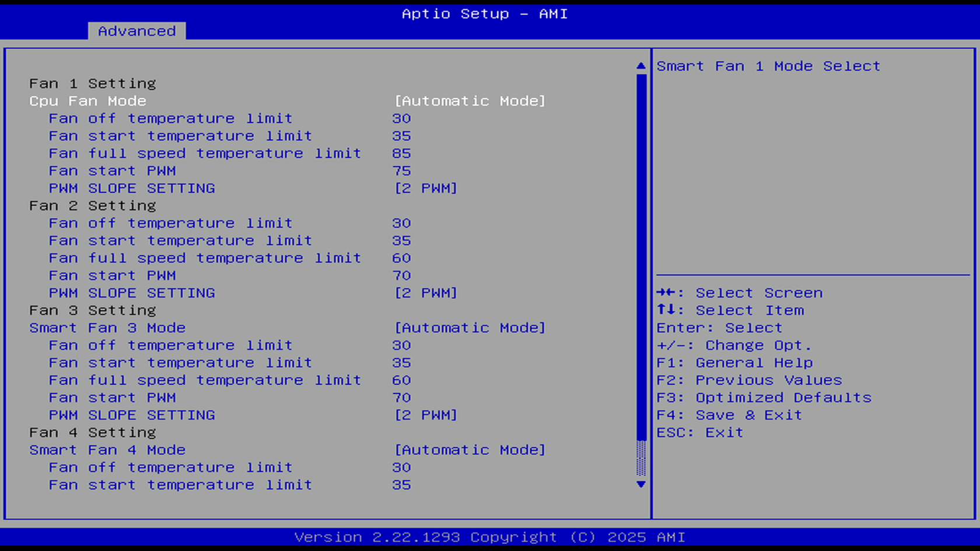Edit Fan 3 off temperature value 30
Viewport: 980px width, 551px height.
point(401,345)
